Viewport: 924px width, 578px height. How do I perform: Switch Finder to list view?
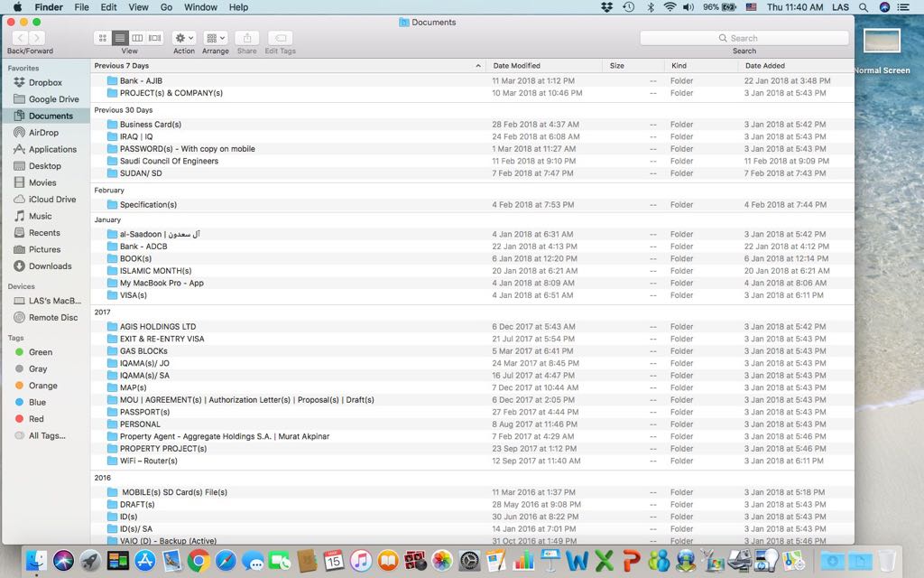point(120,38)
